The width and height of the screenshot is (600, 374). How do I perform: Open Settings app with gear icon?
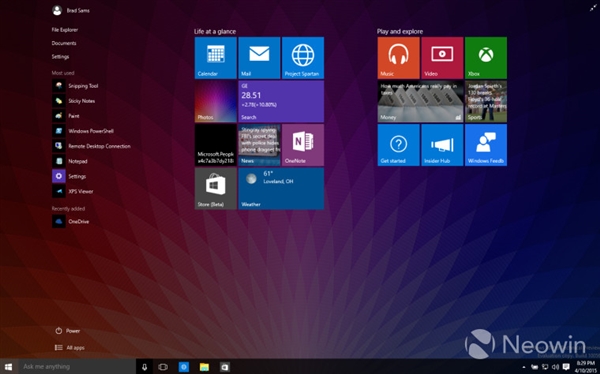coord(69,176)
